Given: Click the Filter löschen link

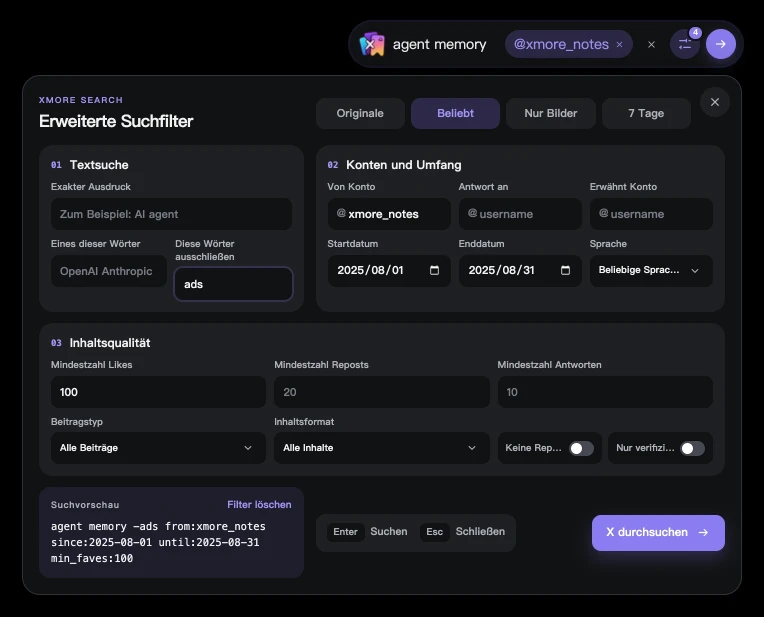Looking at the screenshot, I should click(259, 504).
